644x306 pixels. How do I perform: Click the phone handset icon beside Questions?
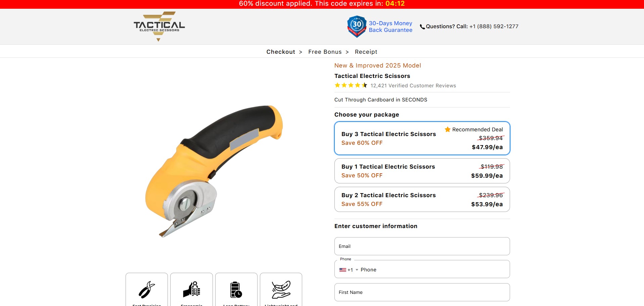tap(422, 27)
